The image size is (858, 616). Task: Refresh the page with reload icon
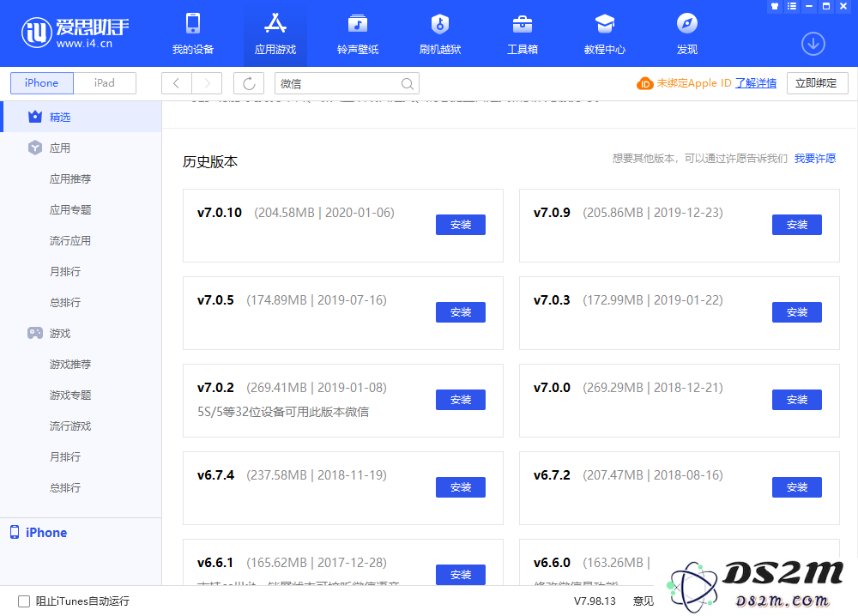(249, 83)
